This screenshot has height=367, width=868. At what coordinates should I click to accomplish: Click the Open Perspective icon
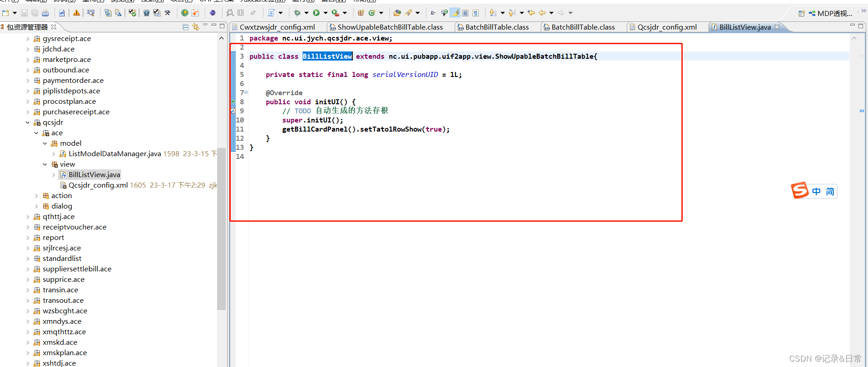point(802,13)
